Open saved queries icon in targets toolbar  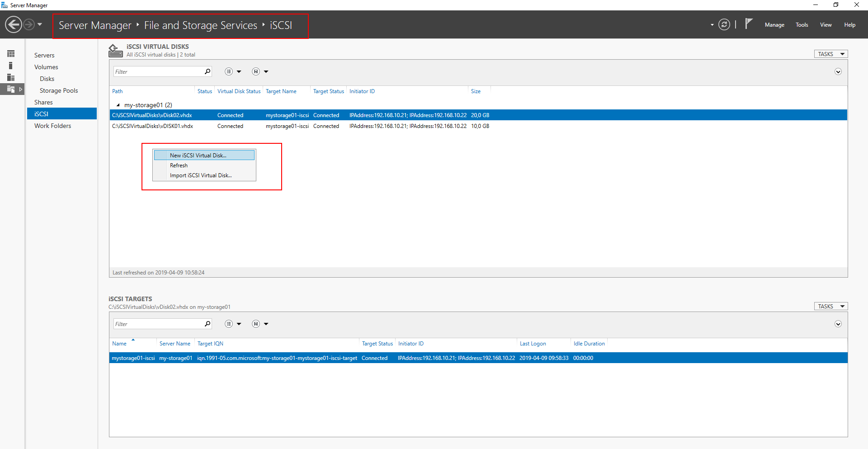point(256,324)
